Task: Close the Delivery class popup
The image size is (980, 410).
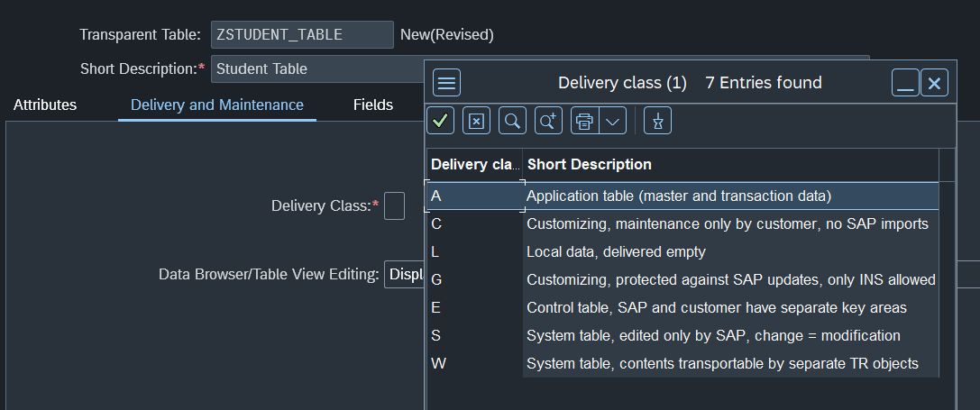Action: click(x=934, y=83)
